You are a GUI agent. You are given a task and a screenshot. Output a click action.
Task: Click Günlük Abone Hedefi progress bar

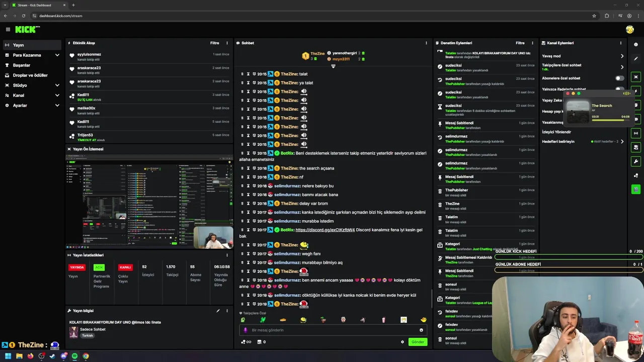pos(569,270)
